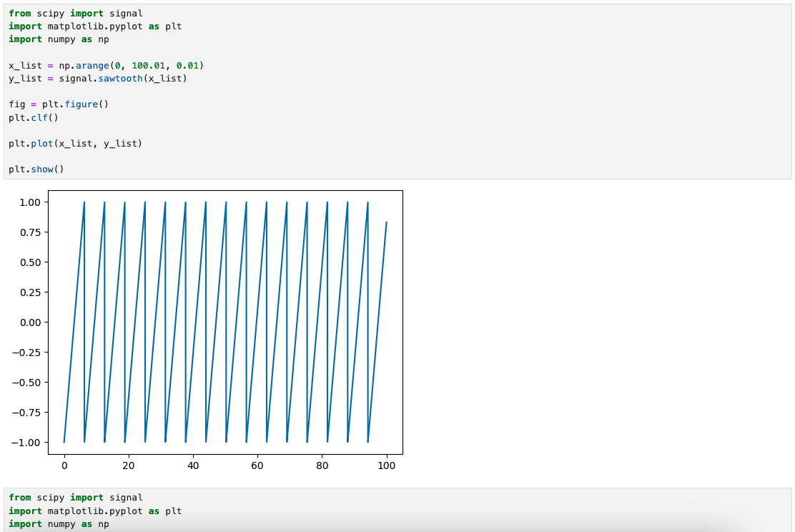Click the 100 x-axis tick label

point(386,465)
